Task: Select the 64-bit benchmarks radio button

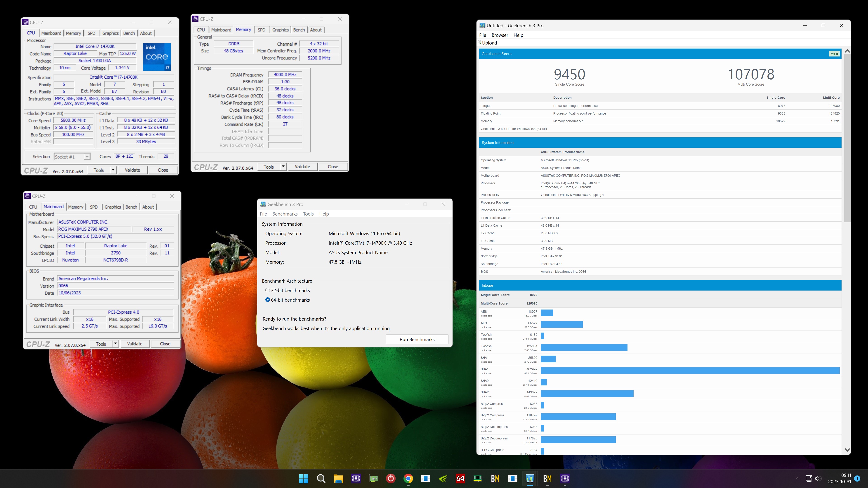Action: (x=268, y=300)
